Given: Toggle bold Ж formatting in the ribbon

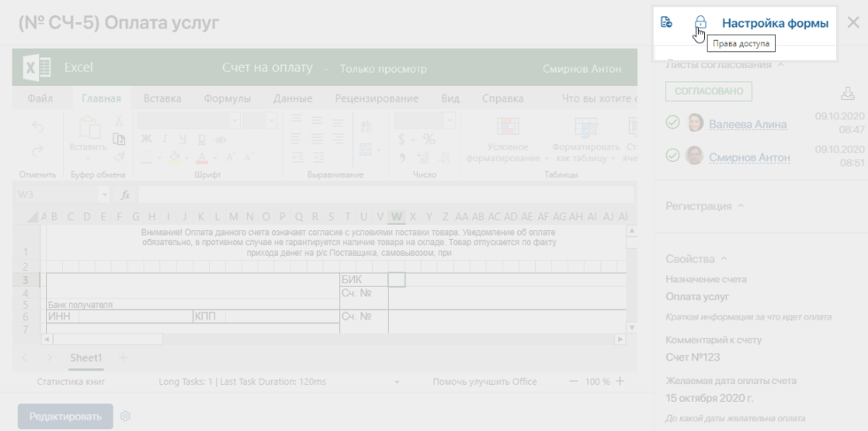Looking at the screenshot, I should (146, 140).
